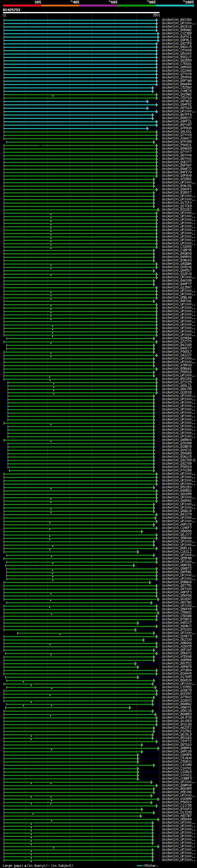Click the UniRef100_Q17CF0 label

click(176, 203)
